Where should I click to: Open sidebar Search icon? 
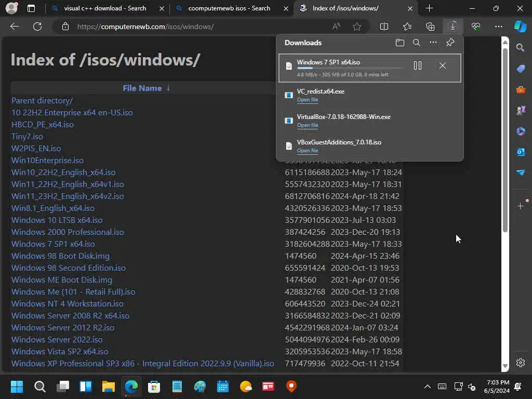tap(520, 47)
